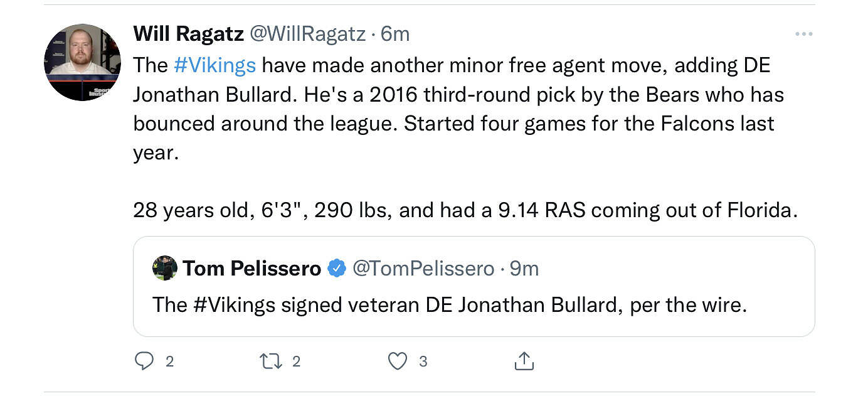Click the like count number 3
This screenshot has width=868, height=396.
(x=423, y=361)
